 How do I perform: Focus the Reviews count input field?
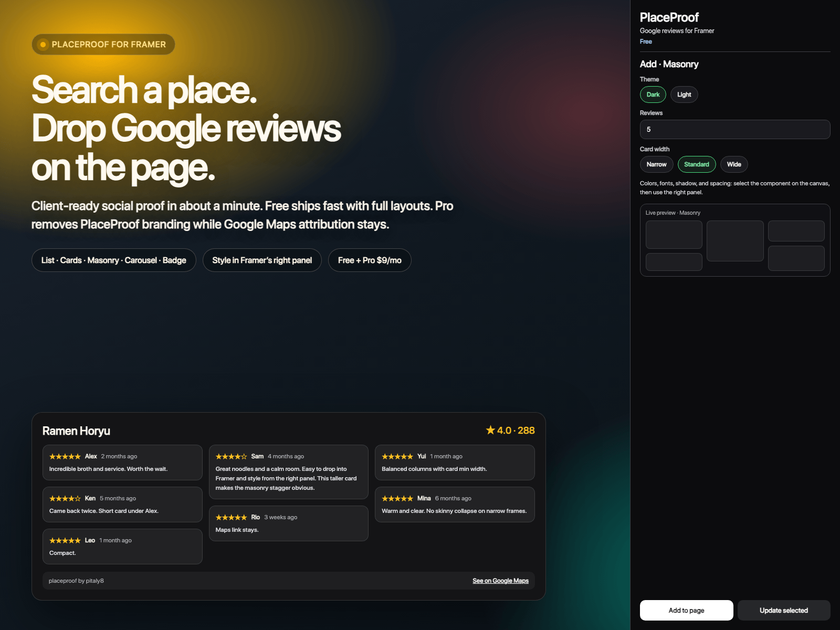coord(735,129)
